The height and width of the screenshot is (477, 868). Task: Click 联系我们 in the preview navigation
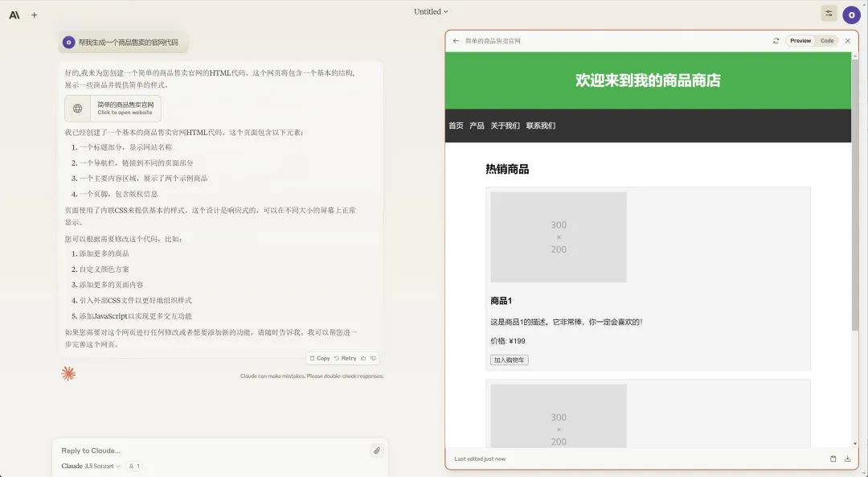pyautogui.click(x=541, y=125)
